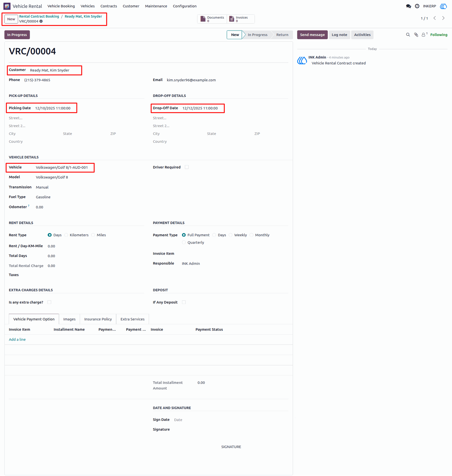Screen dimensions: 452x476
Task: Check the If Any Deposit checkbox
Action: (184, 302)
